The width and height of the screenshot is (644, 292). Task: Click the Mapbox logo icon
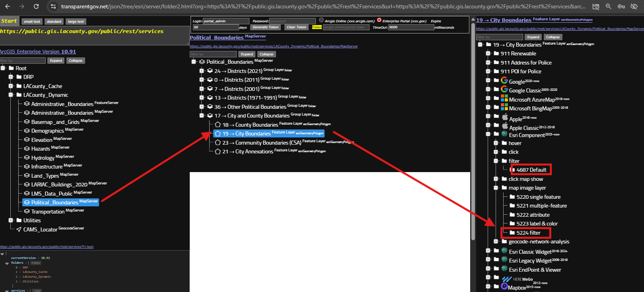click(504, 286)
